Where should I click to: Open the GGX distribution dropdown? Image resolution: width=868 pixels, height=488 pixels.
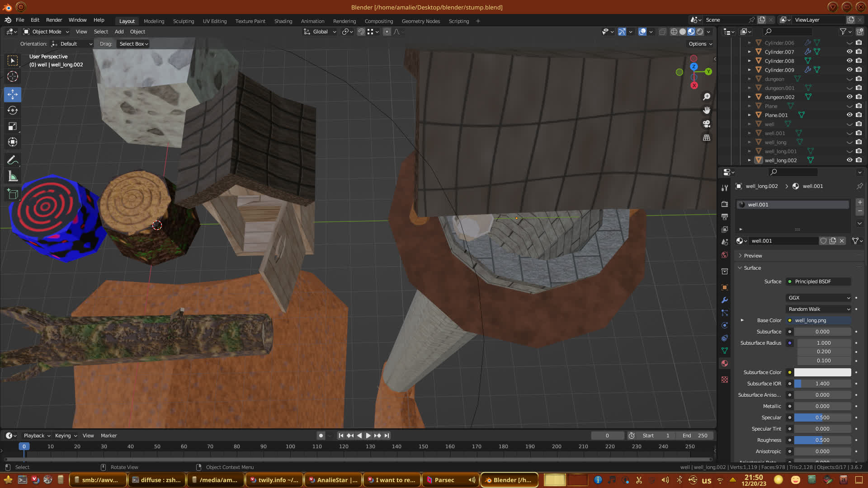[x=819, y=298]
